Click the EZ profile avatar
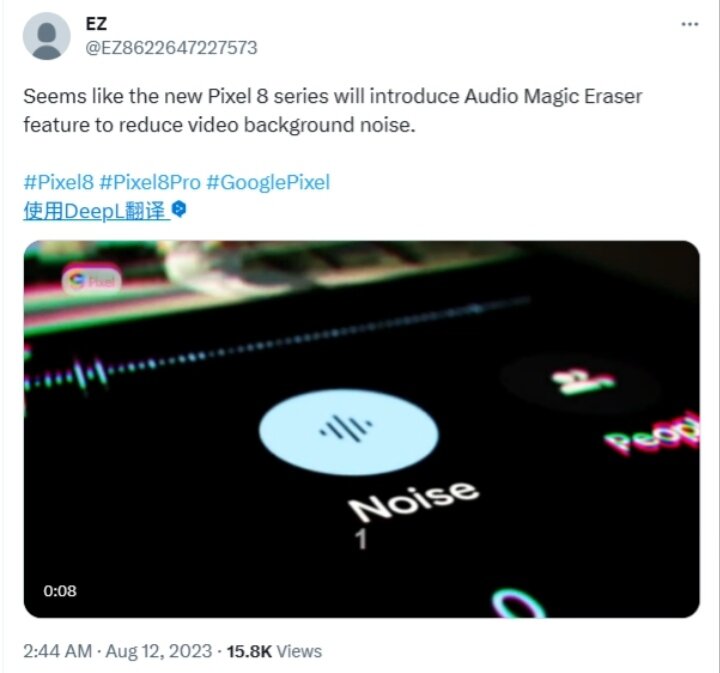This screenshot has width=720, height=673. 46,36
